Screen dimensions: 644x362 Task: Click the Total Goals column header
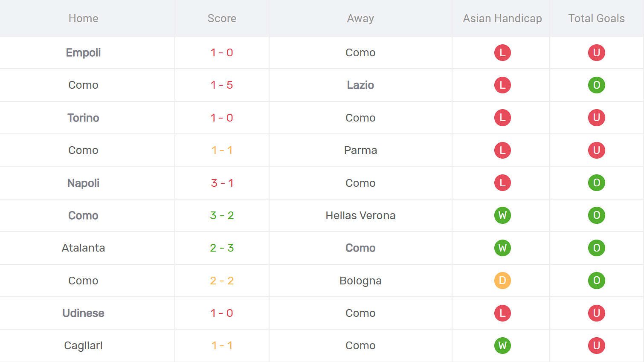tap(596, 18)
